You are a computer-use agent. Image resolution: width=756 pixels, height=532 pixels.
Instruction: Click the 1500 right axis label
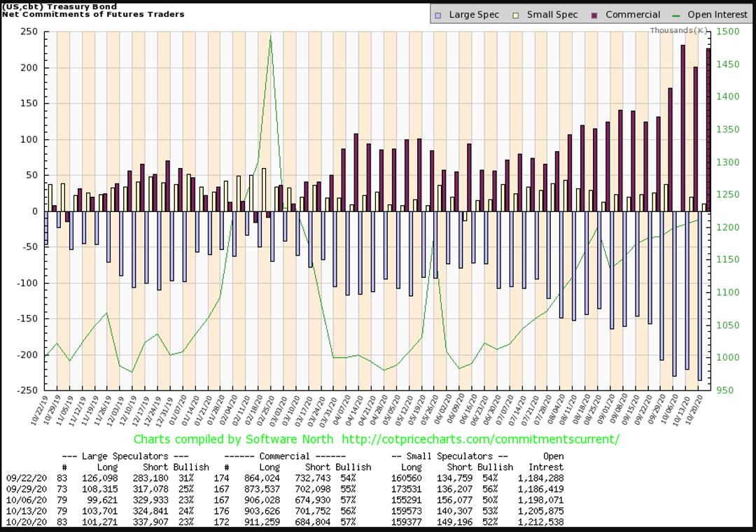727,31
